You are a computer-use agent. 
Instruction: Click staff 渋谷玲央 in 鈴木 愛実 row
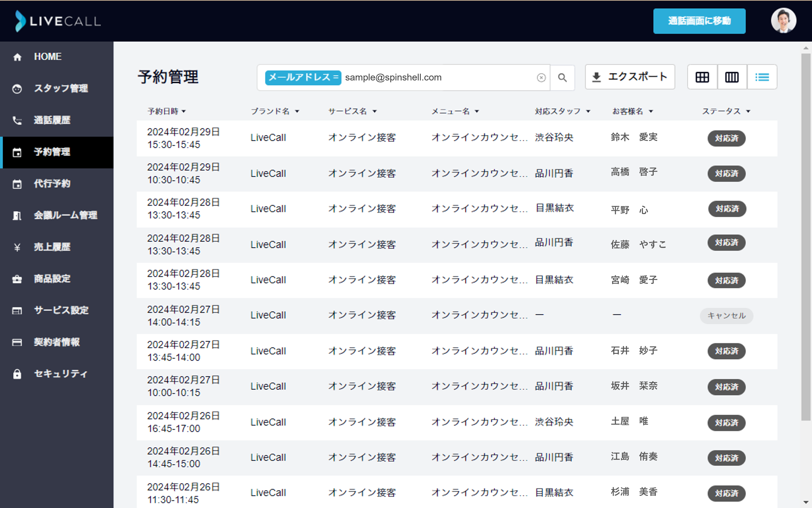[x=554, y=137]
